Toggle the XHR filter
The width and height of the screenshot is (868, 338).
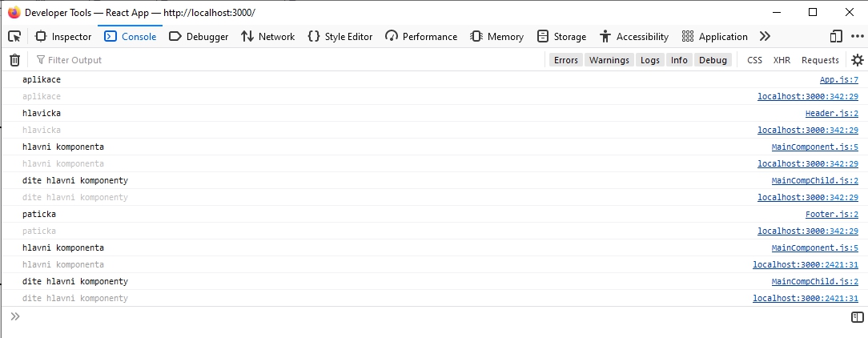(x=782, y=60)
